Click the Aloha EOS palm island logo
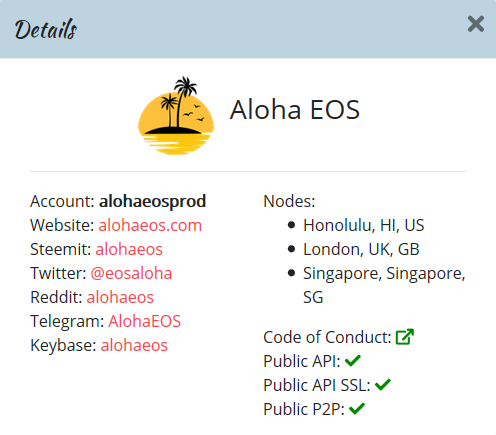 tap(176, 115)
